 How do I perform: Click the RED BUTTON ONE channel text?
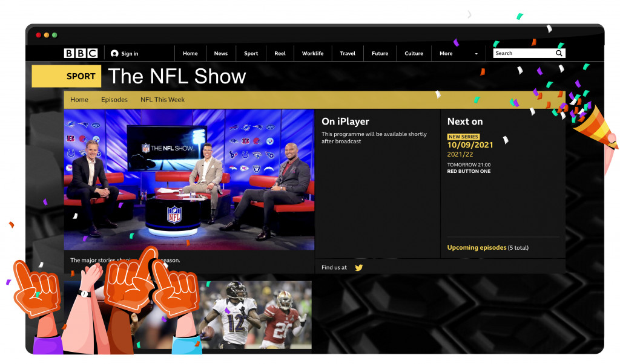(469, 171)
